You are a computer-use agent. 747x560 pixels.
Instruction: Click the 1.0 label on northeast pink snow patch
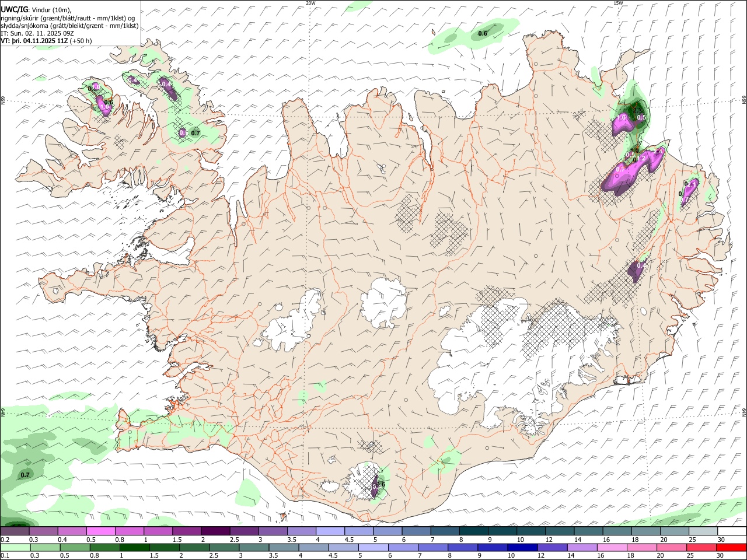click(x=622, y=118)
